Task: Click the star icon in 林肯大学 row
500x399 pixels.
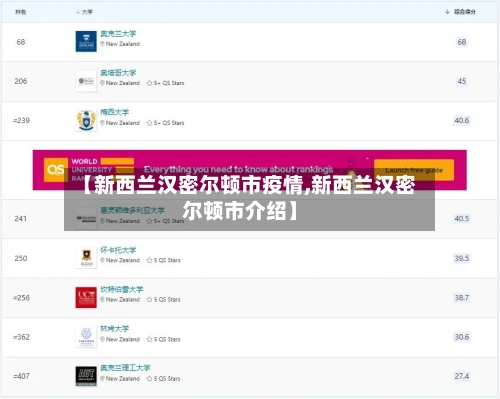Action: 149,339
